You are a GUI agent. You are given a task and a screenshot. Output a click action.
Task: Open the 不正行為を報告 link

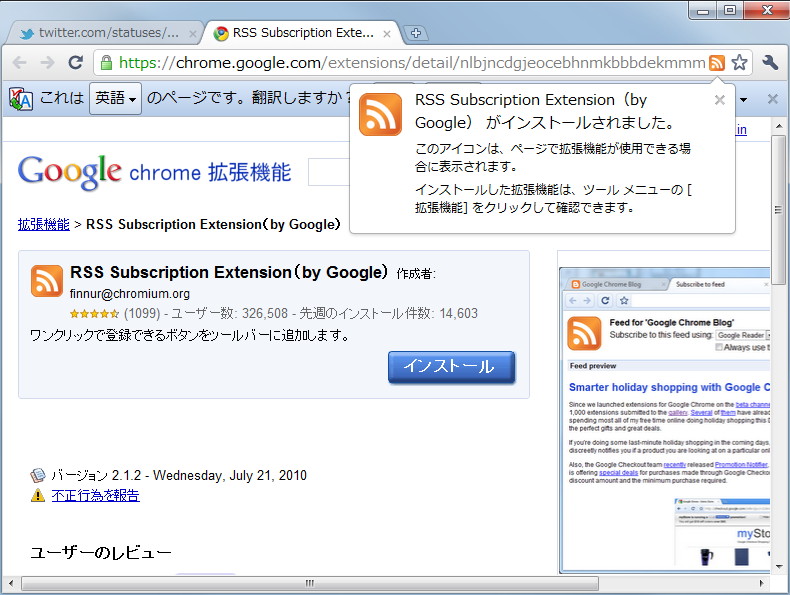[95, 496]
